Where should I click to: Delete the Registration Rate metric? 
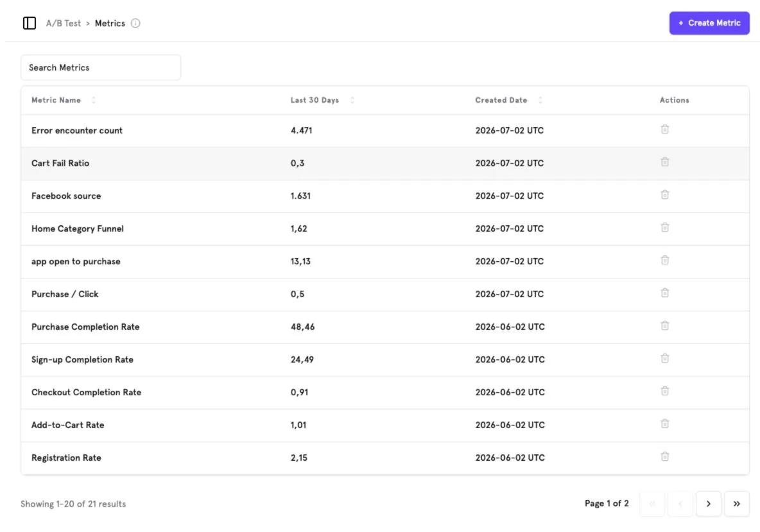pos(664,456)
